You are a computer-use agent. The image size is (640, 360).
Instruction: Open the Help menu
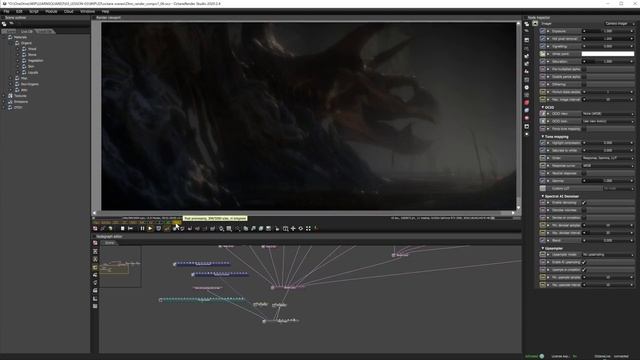tap(105, 11)
